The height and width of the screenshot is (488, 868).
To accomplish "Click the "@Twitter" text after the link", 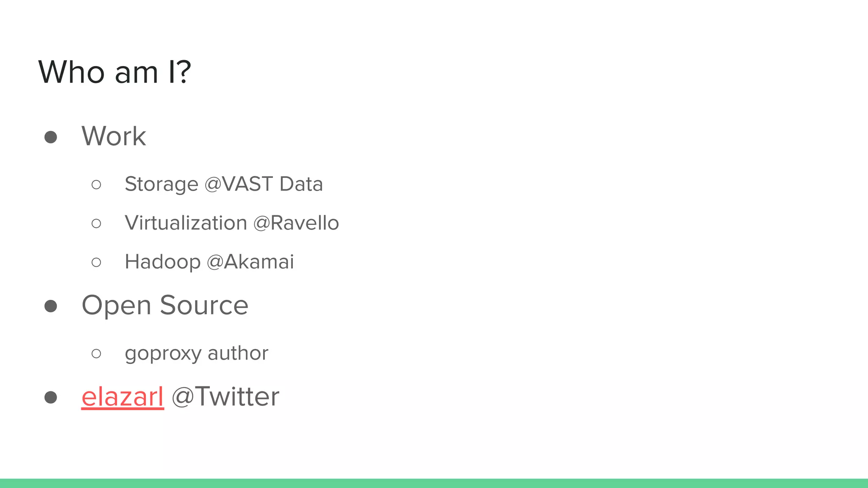I will [x=225, y=397].
